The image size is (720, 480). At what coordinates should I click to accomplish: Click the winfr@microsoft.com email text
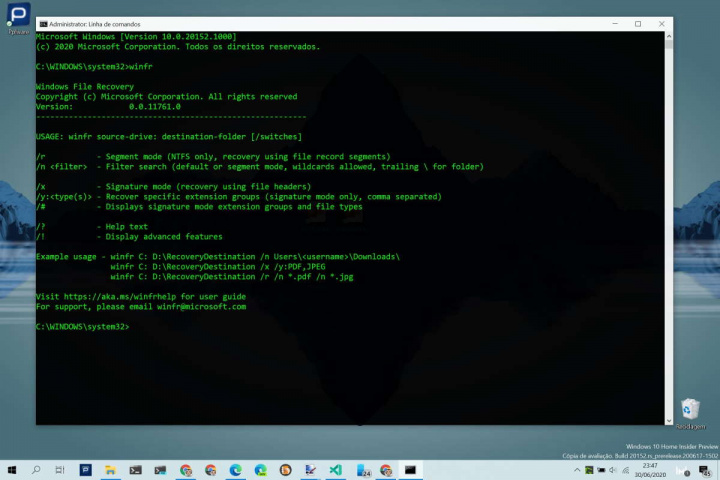pos(198,307)
